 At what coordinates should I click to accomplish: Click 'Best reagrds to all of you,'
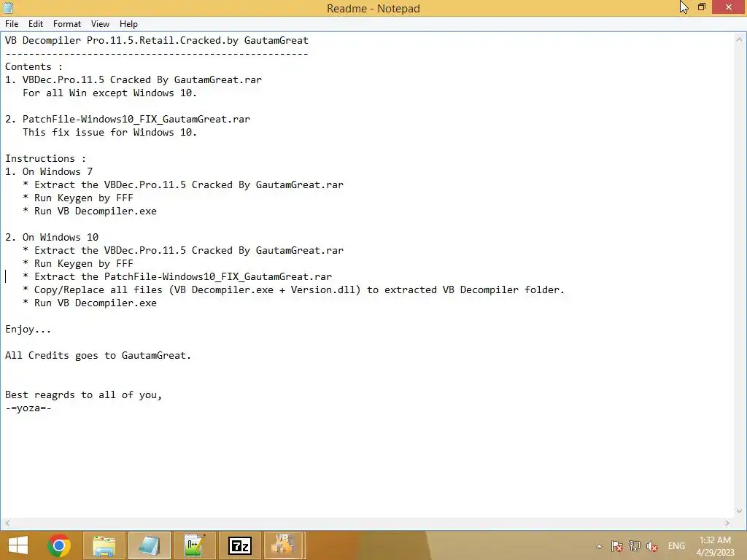coord(84,395)
